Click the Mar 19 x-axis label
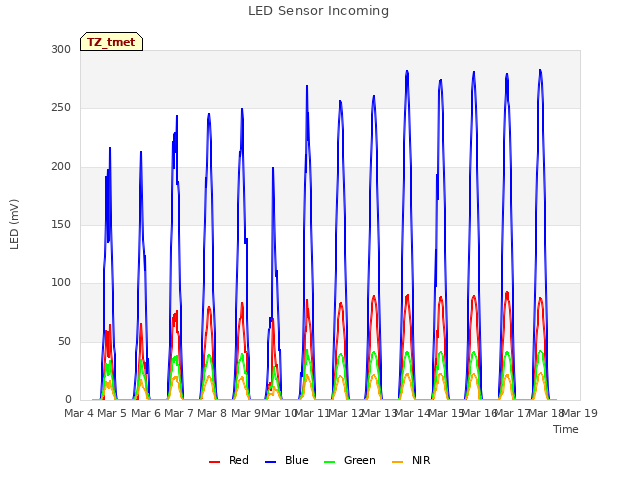 coord(580,413)
